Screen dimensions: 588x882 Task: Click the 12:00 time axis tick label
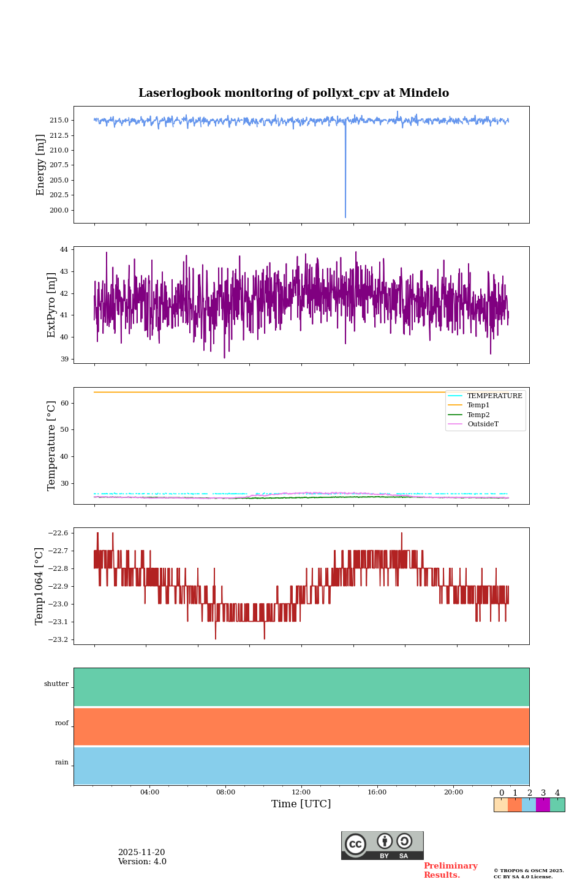click(301, 793)
